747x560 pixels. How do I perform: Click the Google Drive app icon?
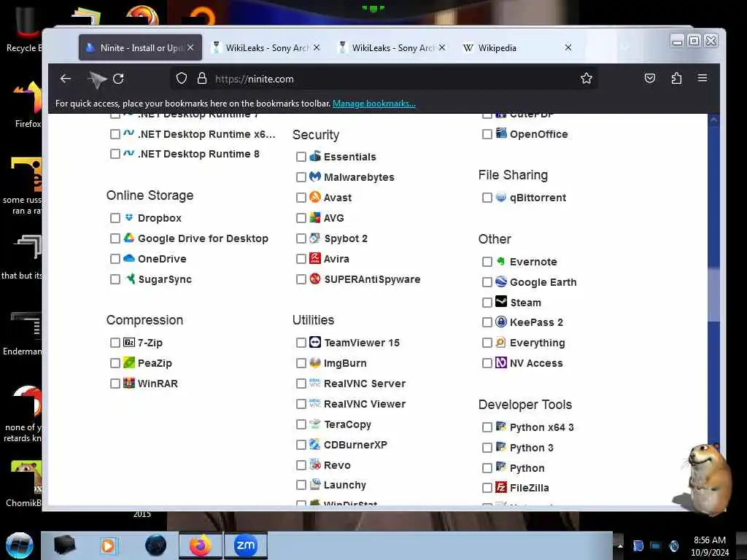click(128, 238)
